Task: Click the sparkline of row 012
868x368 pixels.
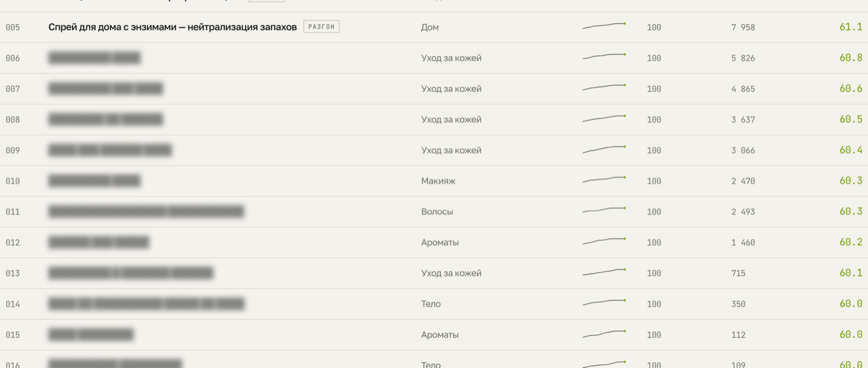Action: tap(604, 241)
